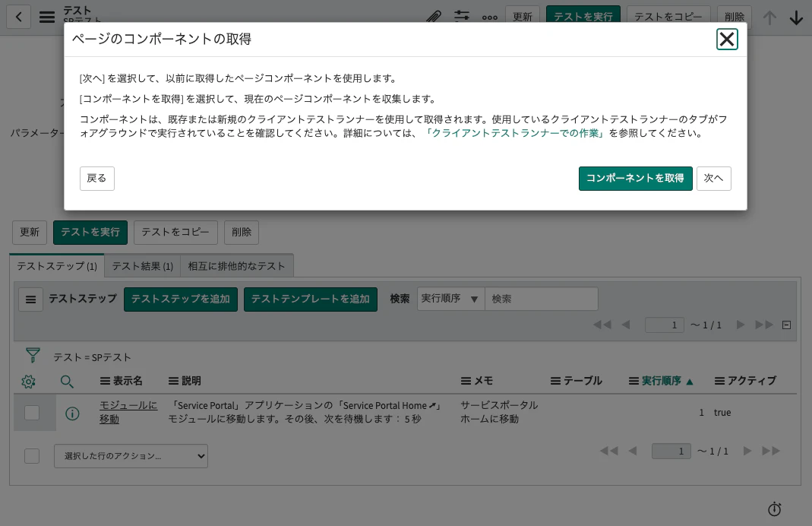Image resolution: width=812 pixels, height=526 pixels.
Task: Open the テストステップ list hamburger menu
Action: [x=30, y=299]
